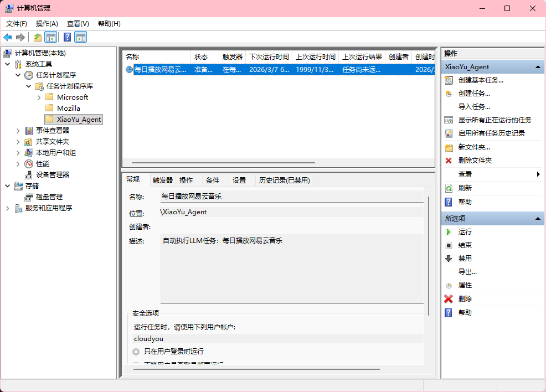Viewport: 546px width, 392px height.
Task: Select the 只在用户登录时运行 radio button
Action: tap(136, 350)
